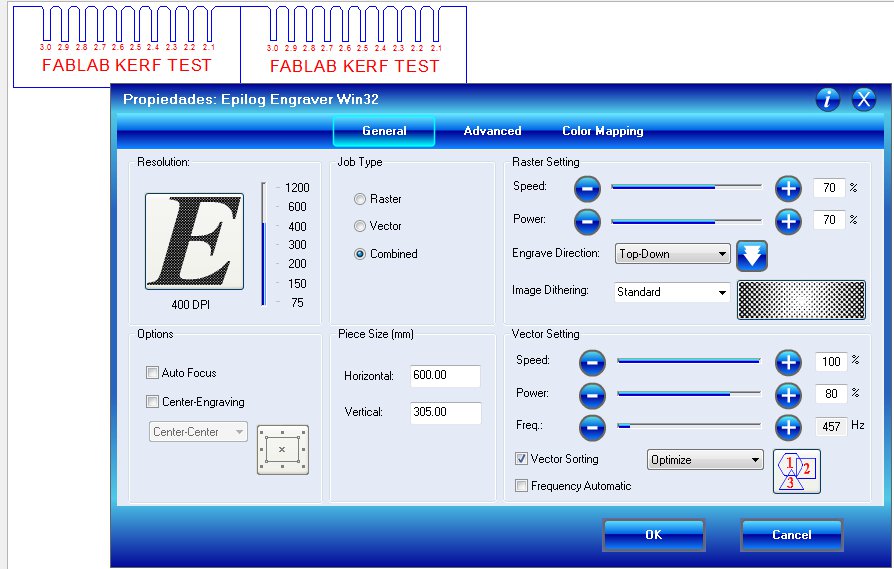Decrease Vector Power with minus button
894x569 pixels.
coord(592,395)
